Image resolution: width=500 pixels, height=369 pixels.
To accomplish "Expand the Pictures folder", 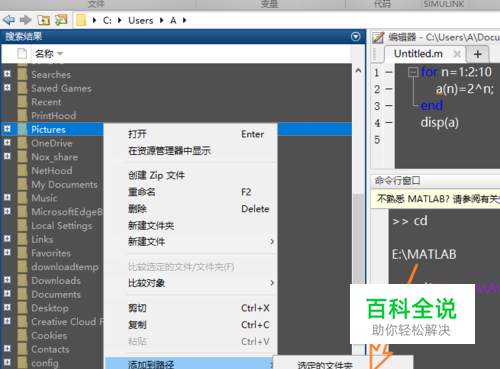I will pos(7,129).
